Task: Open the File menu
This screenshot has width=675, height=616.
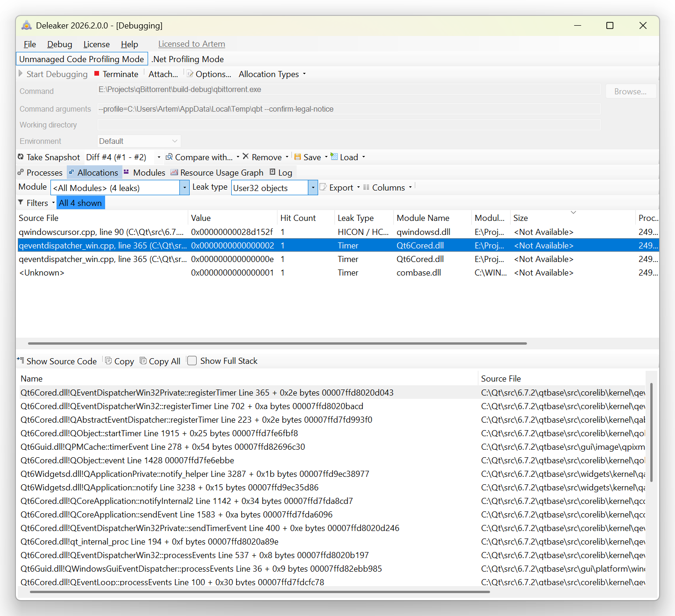Action: [x=30, y=44]
